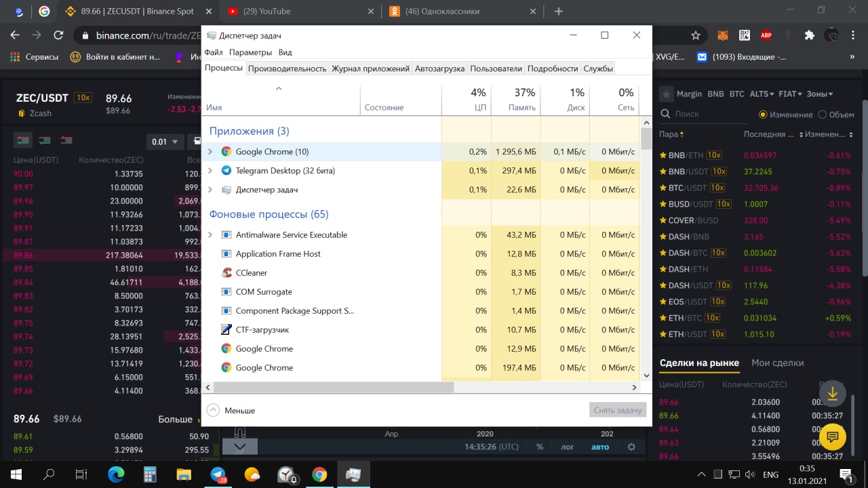Open Binance chart settings gear
This screenshot has height=488, width=868.
click(631, 447)
